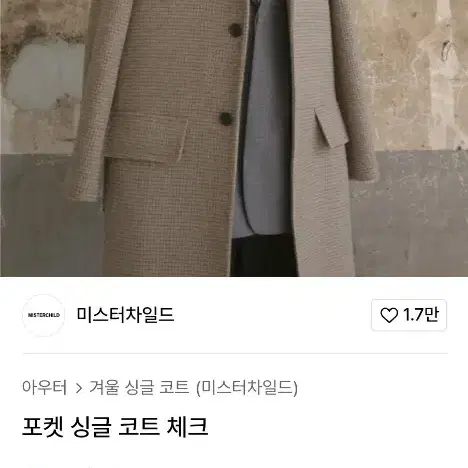This screenshot has height=468, width=468.
Task: Open the 미스터차일드 brand store name
Action: coord(125,315)
